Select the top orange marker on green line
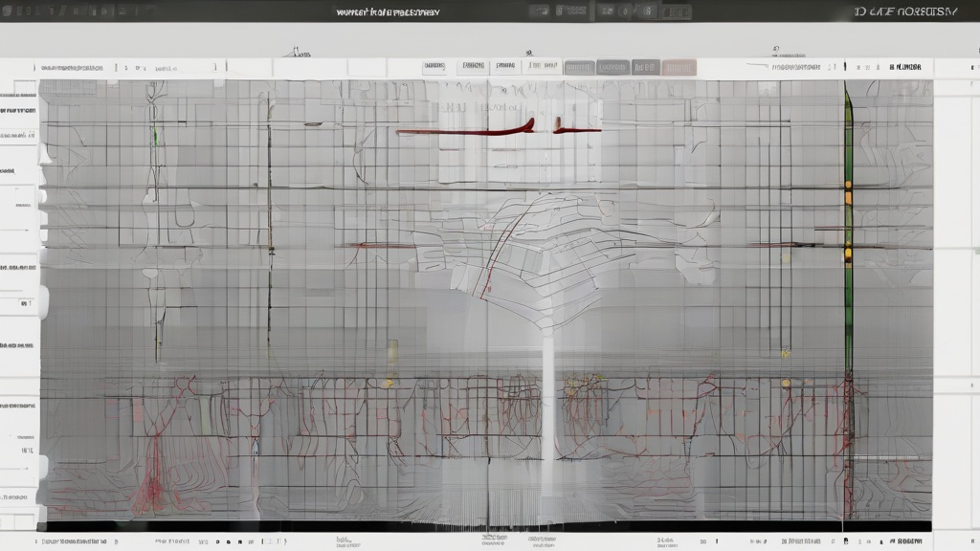 click(848, 184)
